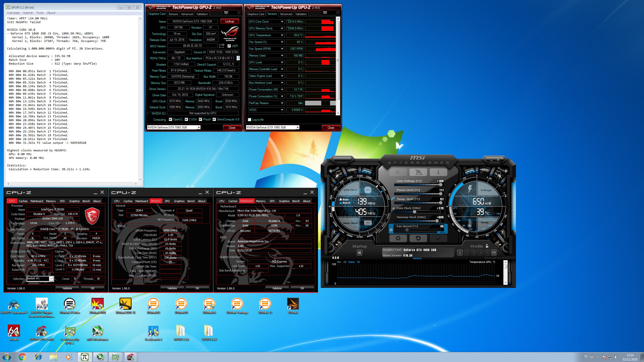Toggle the Afterburner profile lock icon
This screenshot has width=644, height=362.
pos(487,246)
